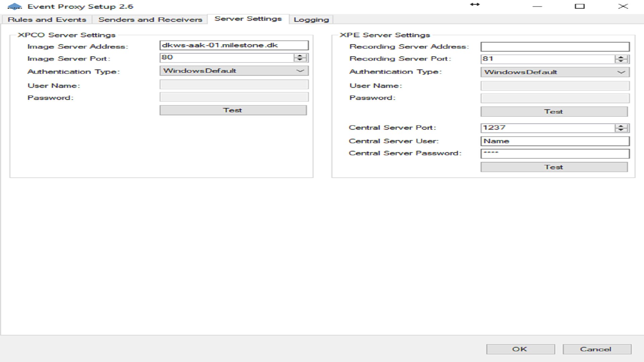Test the Central Server connection
The height and width of the screenshot is (362, 644).
click(554, 167)
